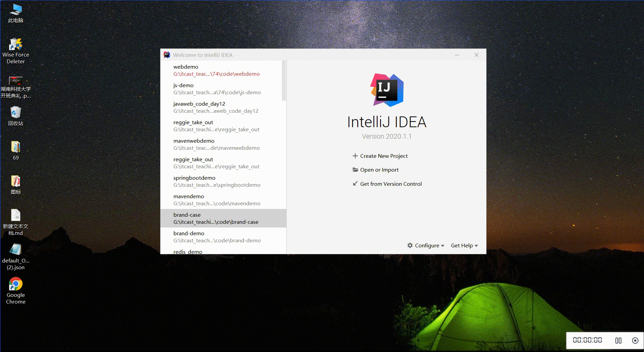644x352 pixels.
Task: Stop the screen recording
Action: [x=635, y=341]
